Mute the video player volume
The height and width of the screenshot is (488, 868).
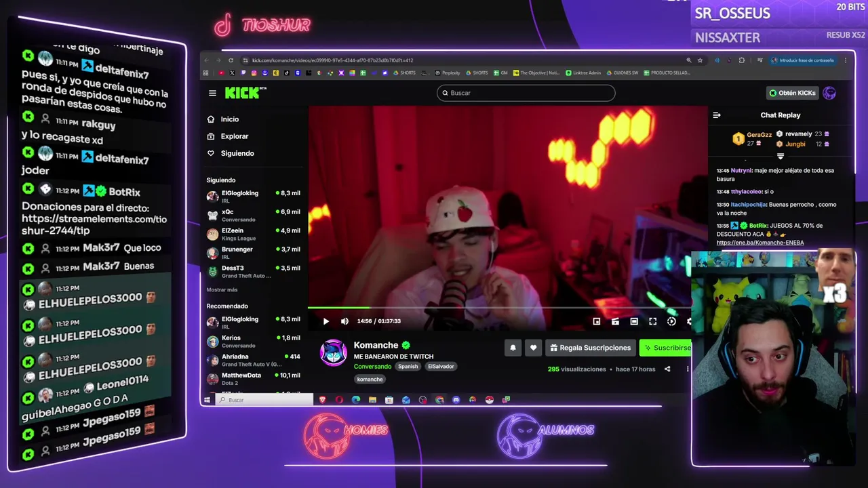344,321
